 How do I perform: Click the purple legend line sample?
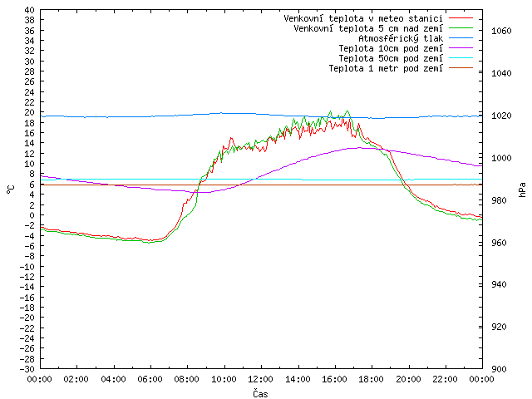(x=461, y=48)
